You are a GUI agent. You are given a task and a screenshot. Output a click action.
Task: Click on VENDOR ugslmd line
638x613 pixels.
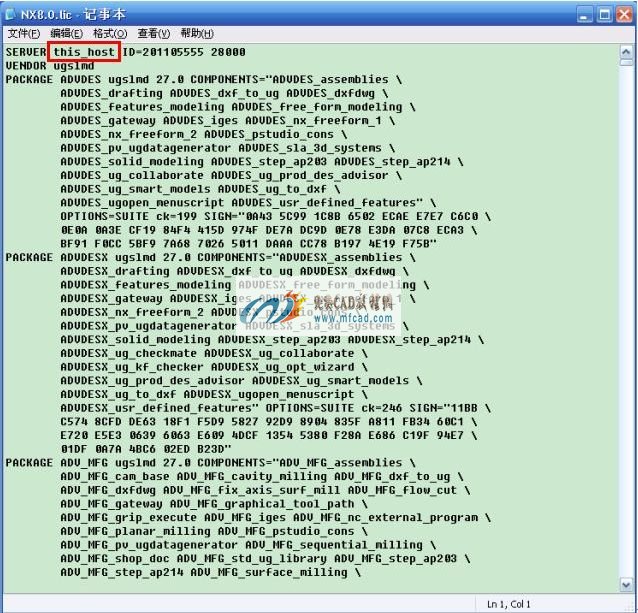(50, 66)
